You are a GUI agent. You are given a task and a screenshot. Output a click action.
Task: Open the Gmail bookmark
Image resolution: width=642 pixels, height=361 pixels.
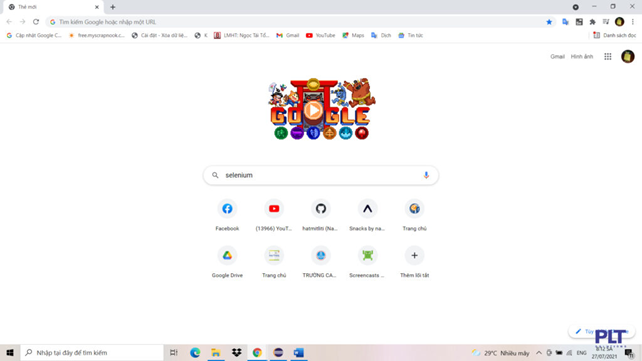[x=288, y=36]
